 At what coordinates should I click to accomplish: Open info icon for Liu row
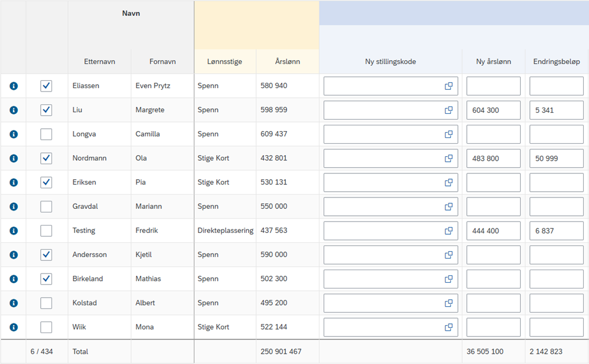pyautogui.click(x=14, y=110)
